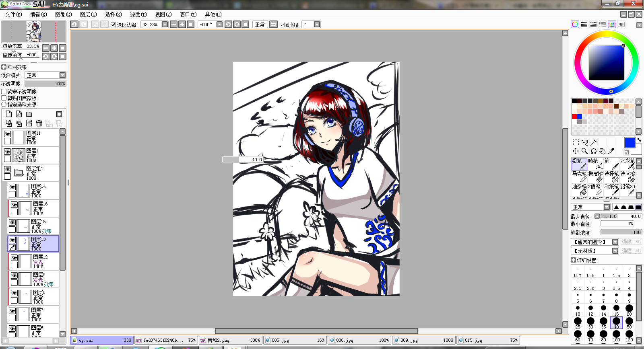Viewport: 644px width, 349px height.
Task: Open the 滤镜 menu
Action: (138, 14)
